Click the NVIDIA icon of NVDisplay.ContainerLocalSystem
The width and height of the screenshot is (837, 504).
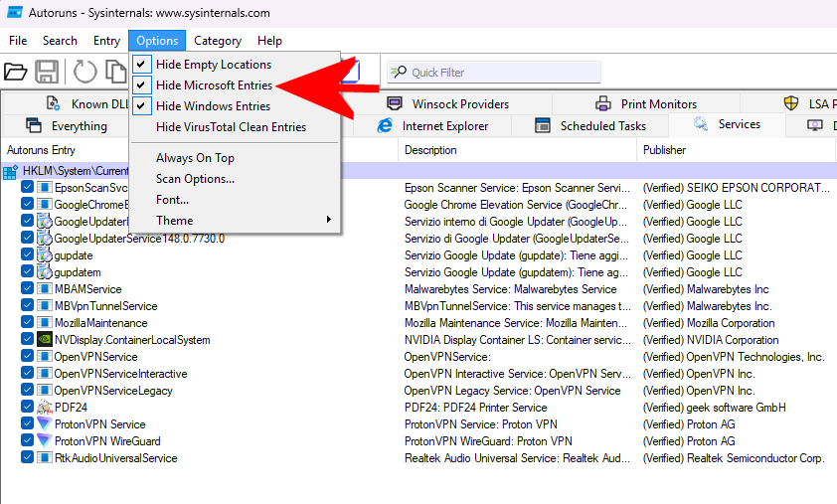45,340
